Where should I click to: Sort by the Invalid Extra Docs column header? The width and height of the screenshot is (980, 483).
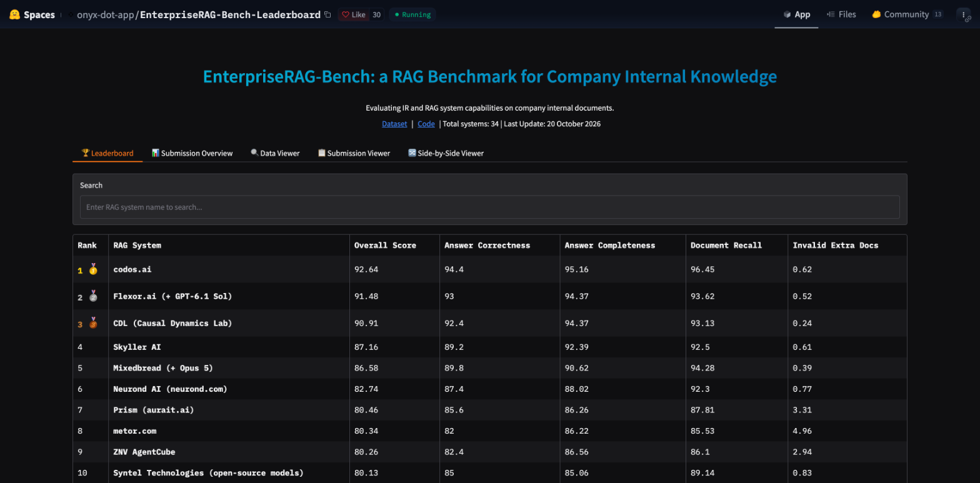[847, 245]
